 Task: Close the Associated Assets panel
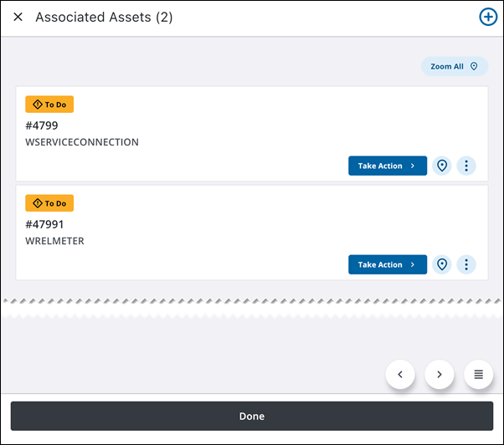(18, 18)
